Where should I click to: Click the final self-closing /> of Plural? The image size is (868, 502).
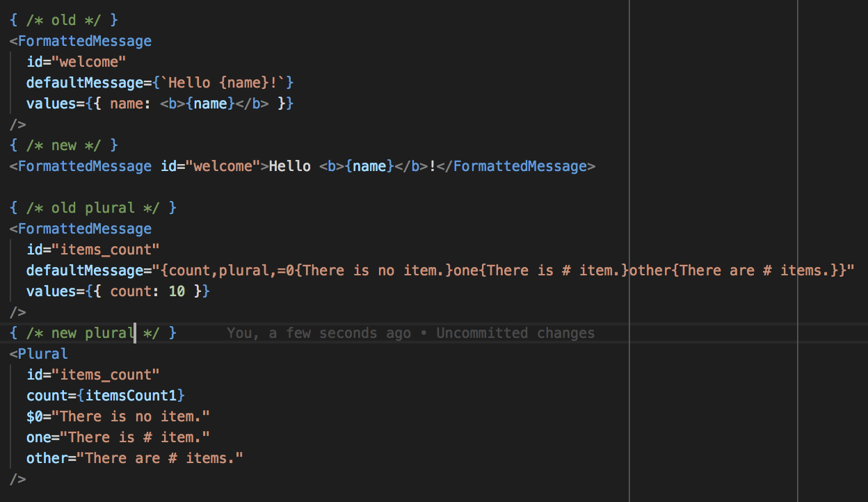(x=17, y=479)
